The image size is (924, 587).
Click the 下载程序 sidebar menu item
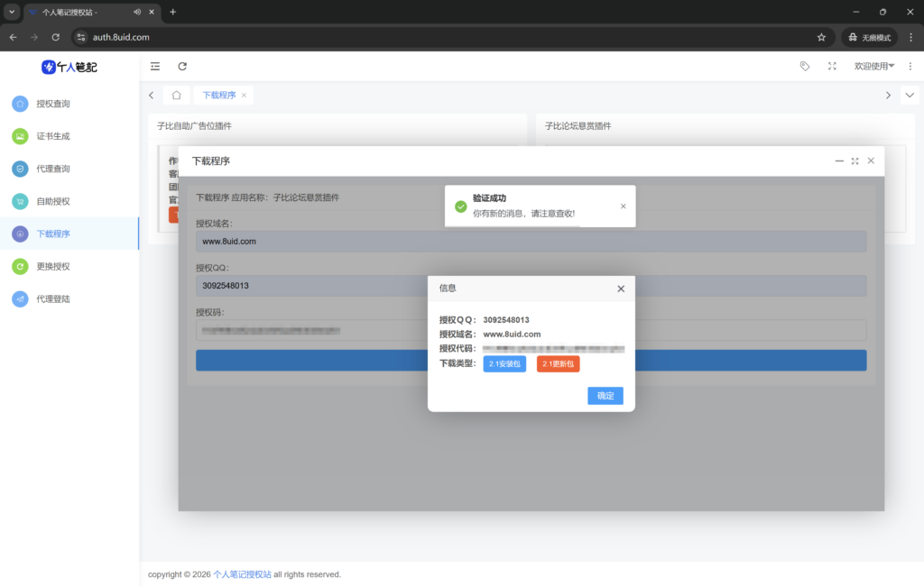point(69,234)
